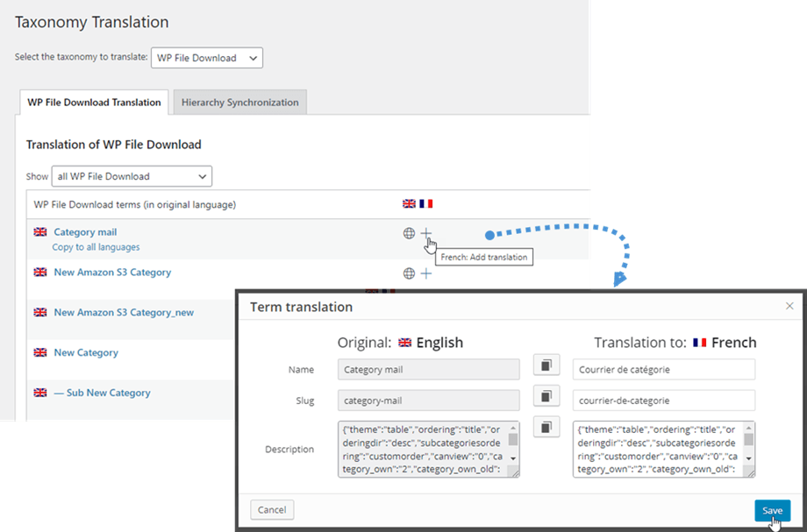Copy original Slug to the translation
Screen dimensions: 807x532
coord(546,396)
